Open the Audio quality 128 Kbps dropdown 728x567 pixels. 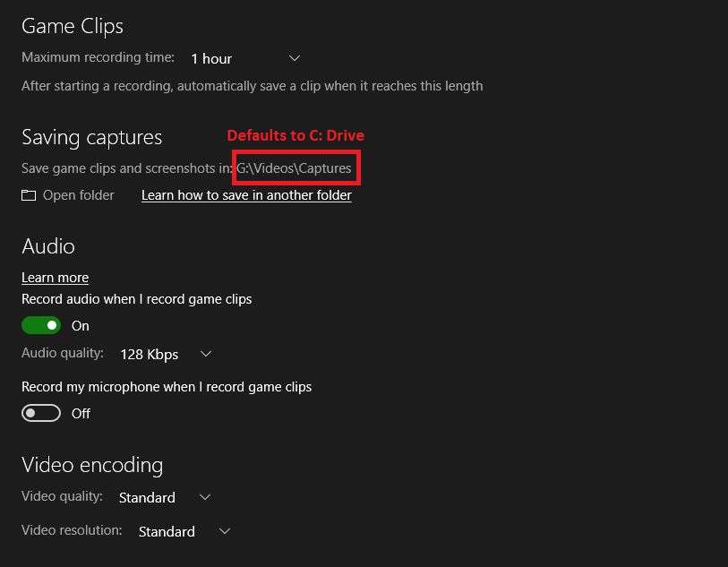166,355
